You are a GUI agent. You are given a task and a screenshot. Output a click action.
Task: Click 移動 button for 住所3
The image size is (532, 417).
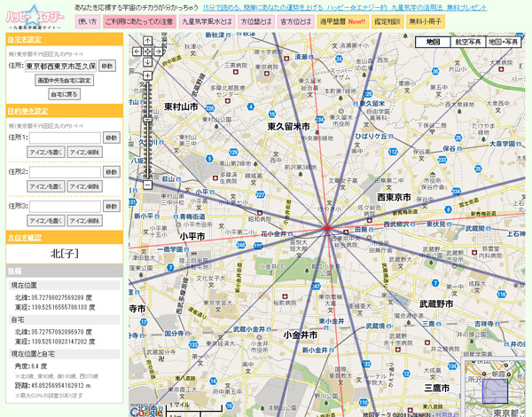pyautogui.click(x=112, y=206)
